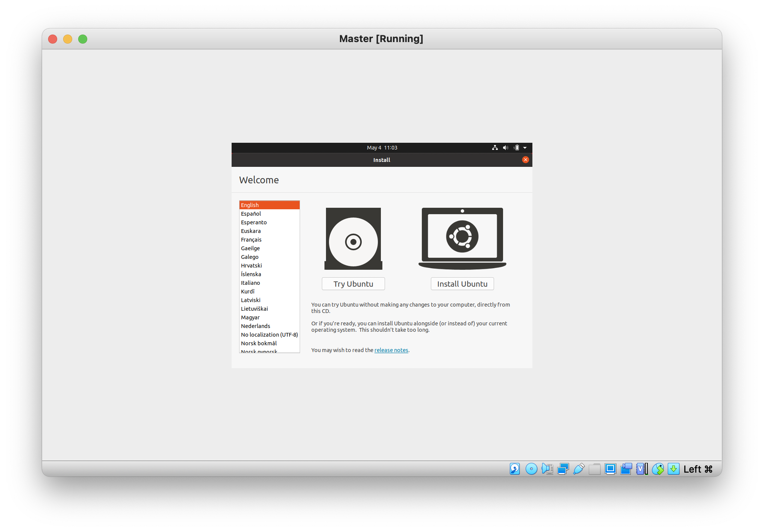Close the Install window with orange X

tap(526, 160)
